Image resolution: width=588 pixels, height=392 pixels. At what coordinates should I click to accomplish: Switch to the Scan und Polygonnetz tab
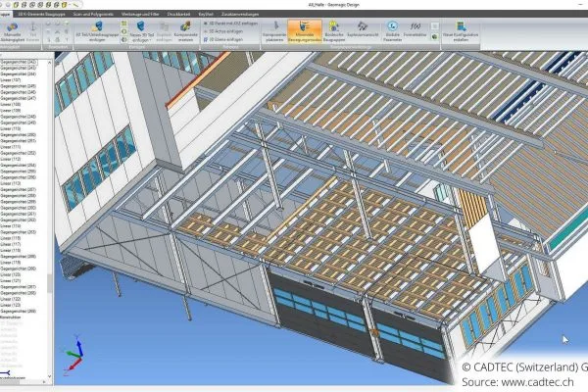pyautogui.click(x=93, y=15)
